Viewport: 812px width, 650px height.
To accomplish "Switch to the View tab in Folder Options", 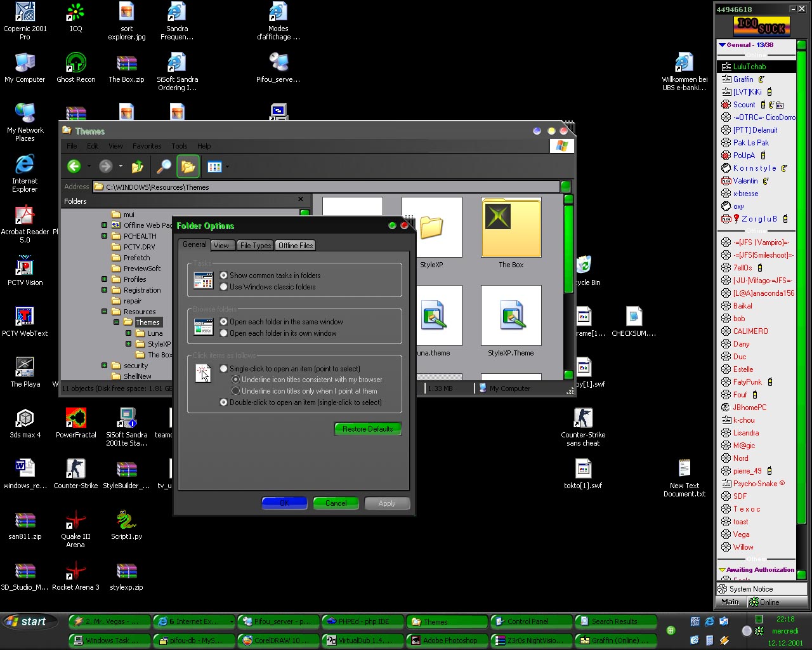I will point(221,246).
